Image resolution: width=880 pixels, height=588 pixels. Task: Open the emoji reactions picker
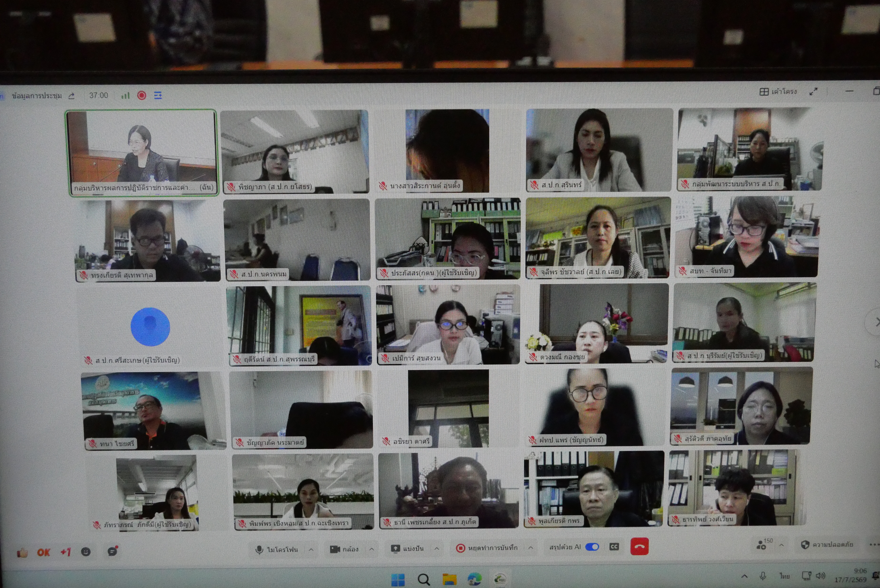click(86, 552)
